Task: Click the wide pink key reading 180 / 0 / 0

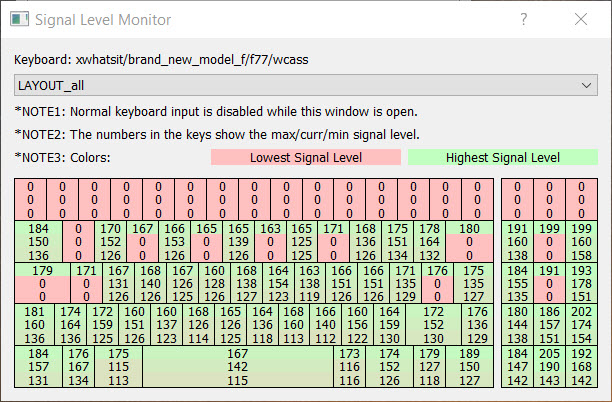Action: click(x=470, y=242)
